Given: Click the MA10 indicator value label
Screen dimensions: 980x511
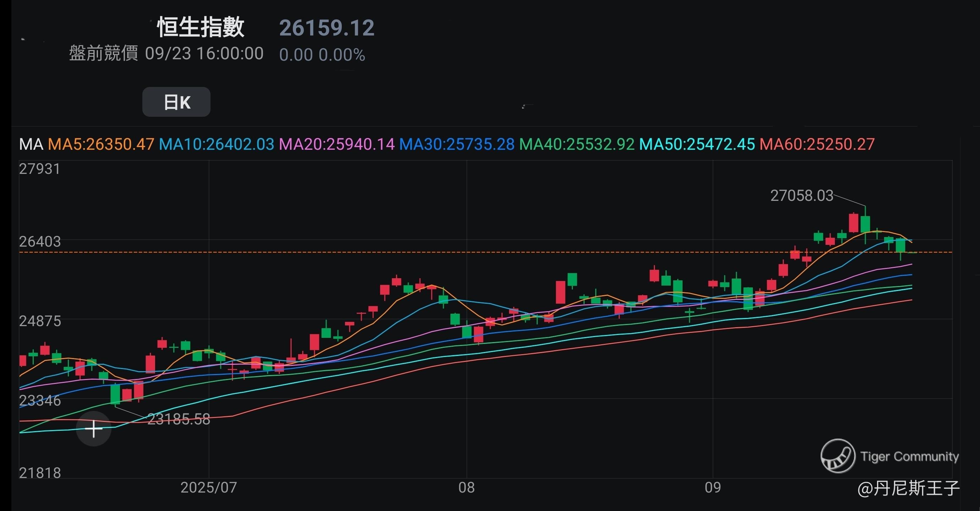Looking at the screenshot, I should coord(216,144).
